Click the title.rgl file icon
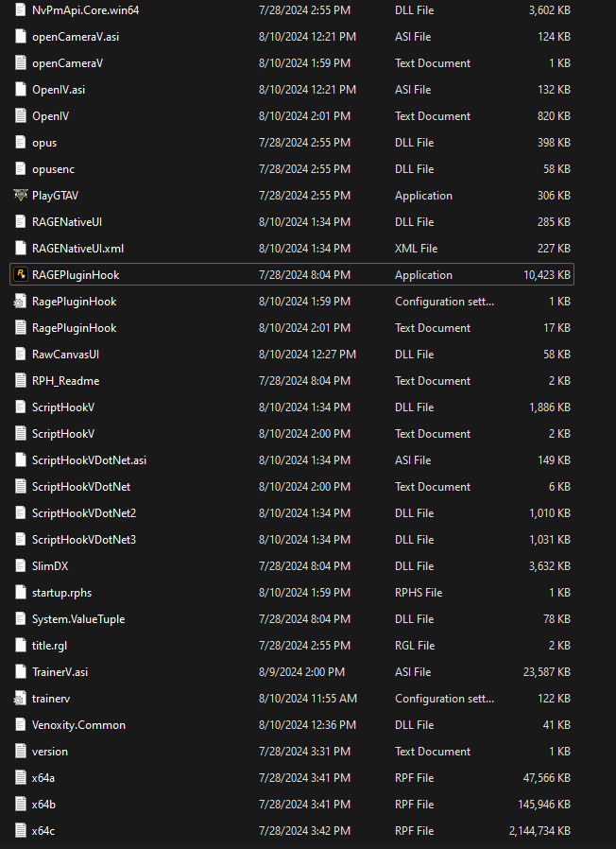 [x=21, y=646]
